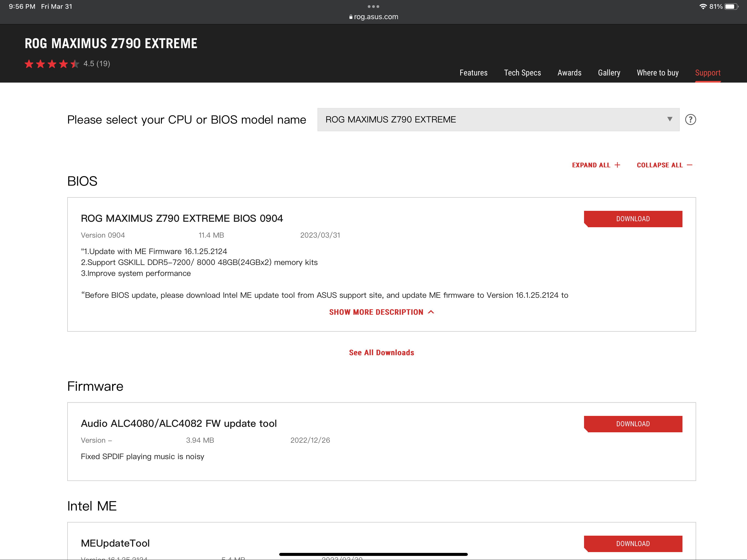The image size is (747, 560).
Task: Click the ROG MAXIMUS Z790 EXTREME page heading
Action: point(111,43)
